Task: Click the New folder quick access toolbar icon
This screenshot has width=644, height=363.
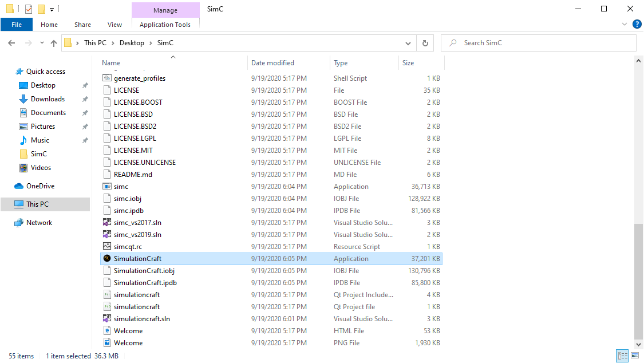Action: (41, 9)
